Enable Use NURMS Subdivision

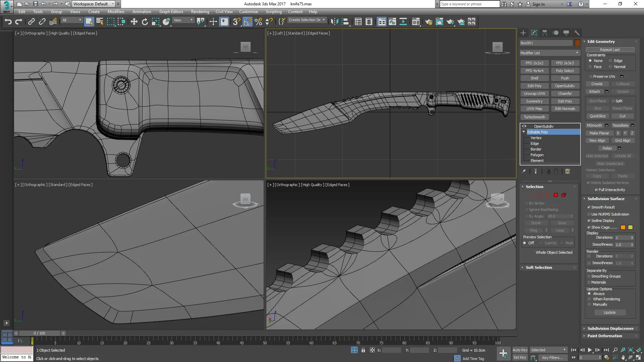click(589, 214)
